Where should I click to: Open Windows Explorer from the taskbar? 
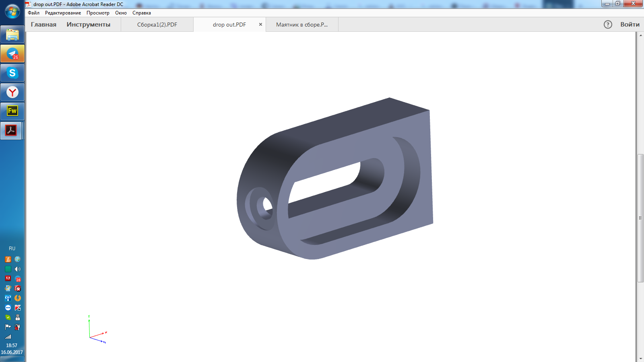pyautogui.click(x=12, y=35)
